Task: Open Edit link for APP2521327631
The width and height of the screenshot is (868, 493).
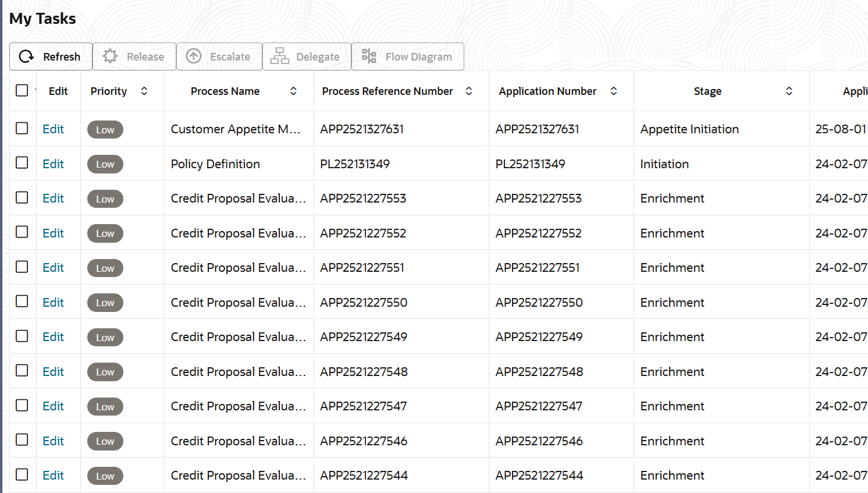Action: pyautogui.click(x=53, y=129)
